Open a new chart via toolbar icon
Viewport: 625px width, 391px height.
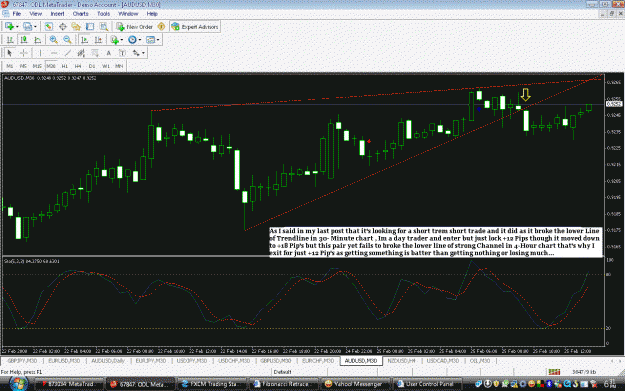[x=9, y=27]
